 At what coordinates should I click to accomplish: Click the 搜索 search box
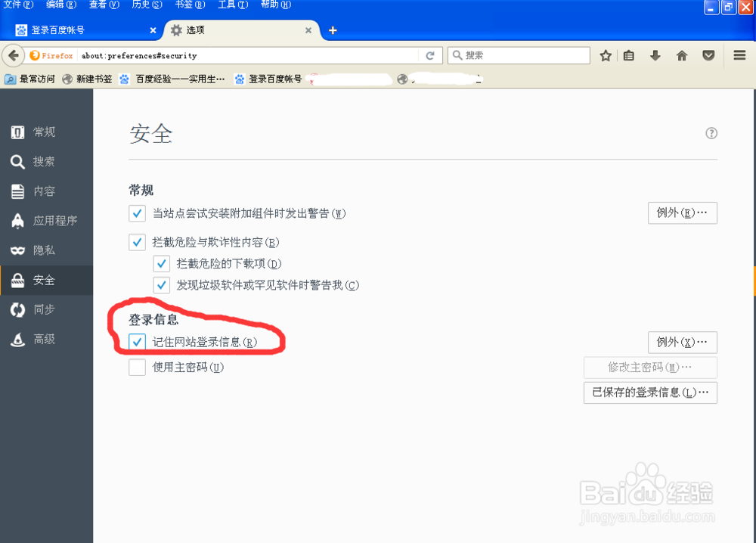point(519,55)
